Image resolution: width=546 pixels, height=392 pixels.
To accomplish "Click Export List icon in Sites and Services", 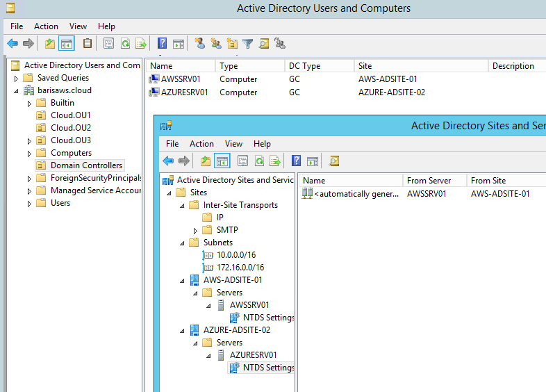I will point(275,161).
